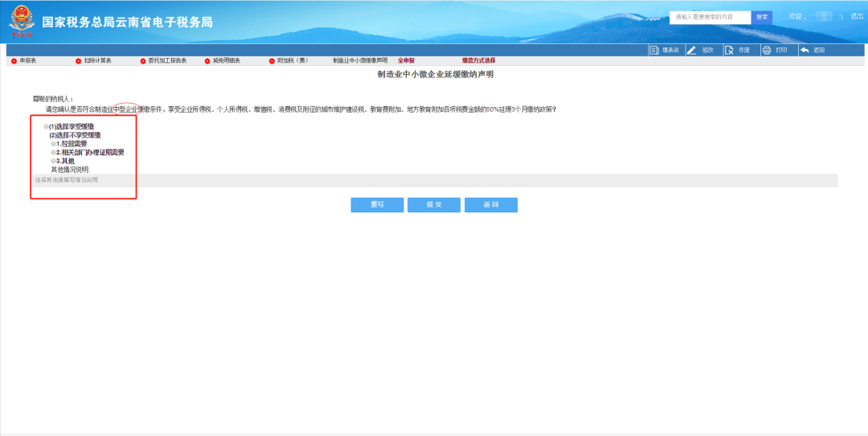Click the 填表说明 document icon in toolbar

tap(654, 50)
